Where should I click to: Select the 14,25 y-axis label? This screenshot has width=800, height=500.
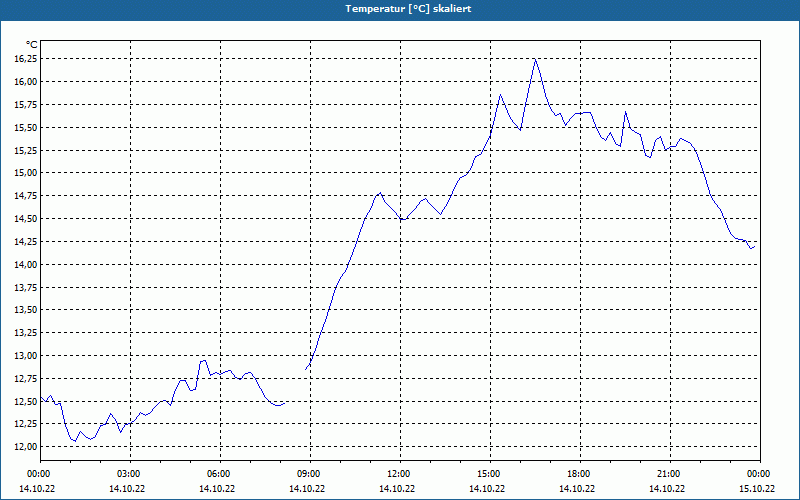26,241
